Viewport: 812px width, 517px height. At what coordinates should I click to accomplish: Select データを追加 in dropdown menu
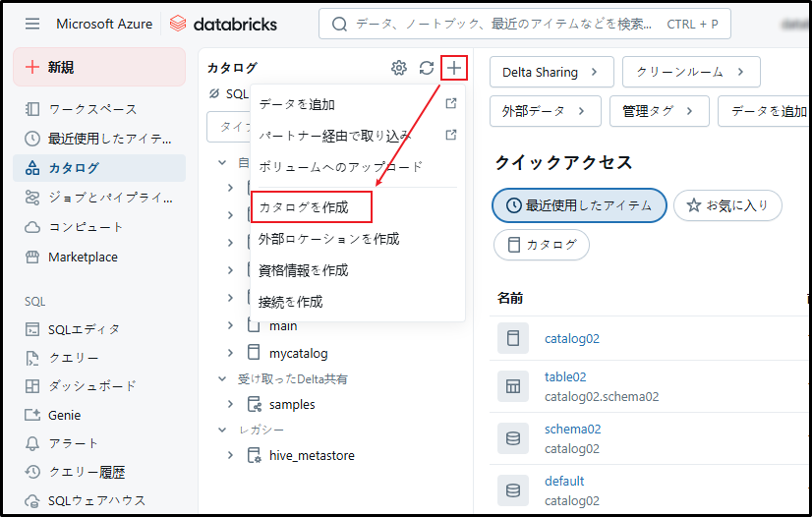point(357,104)
